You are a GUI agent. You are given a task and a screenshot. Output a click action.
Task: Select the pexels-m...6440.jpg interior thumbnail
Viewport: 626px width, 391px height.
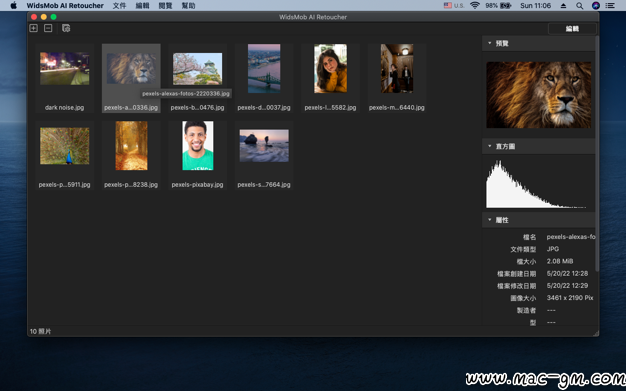click(397, 68)
